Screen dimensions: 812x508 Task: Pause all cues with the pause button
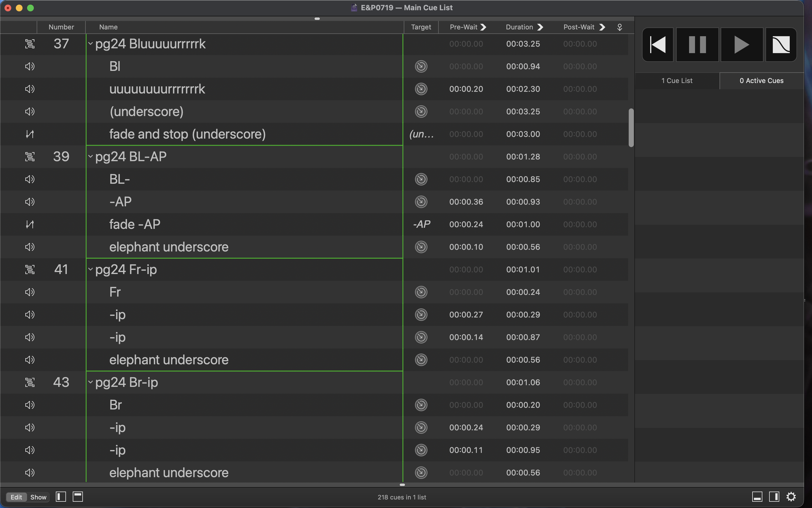(697, 45)
